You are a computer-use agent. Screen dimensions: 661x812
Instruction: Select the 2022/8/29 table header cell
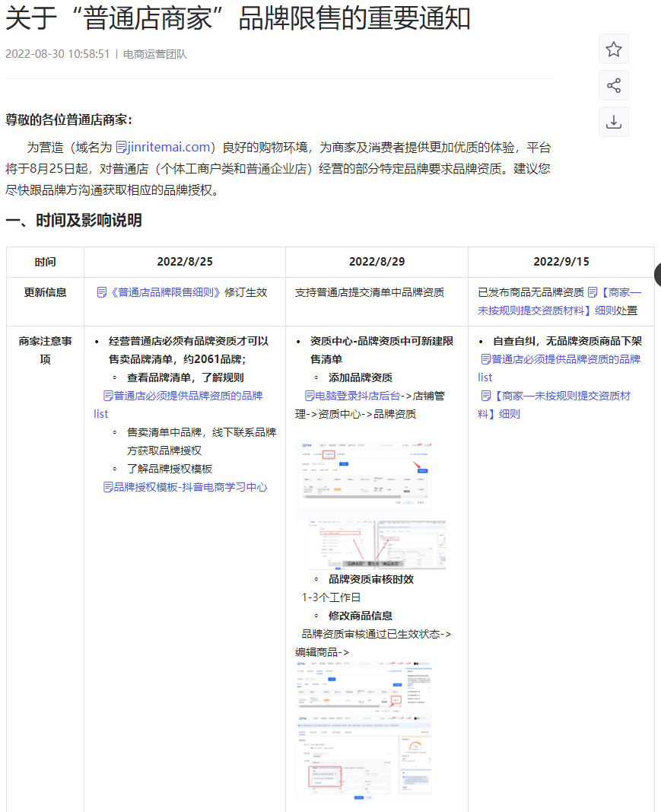pos(376,261)
